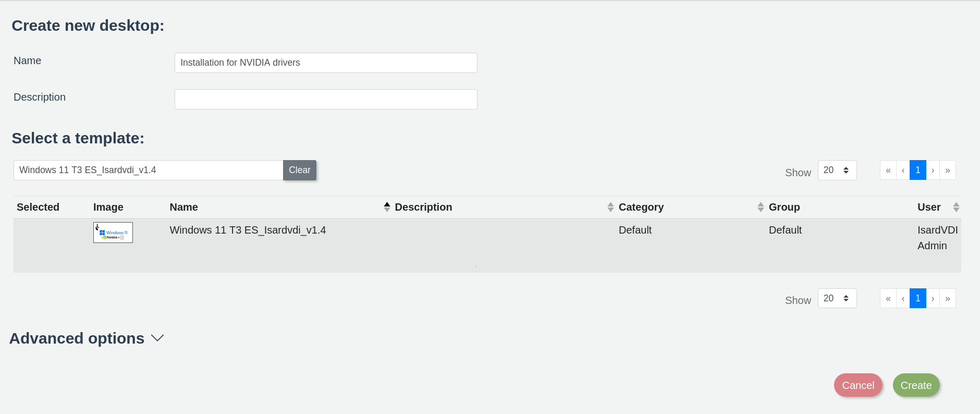Sort table by Description column
The image size is (980, 414).
click(x=423, y=207)
